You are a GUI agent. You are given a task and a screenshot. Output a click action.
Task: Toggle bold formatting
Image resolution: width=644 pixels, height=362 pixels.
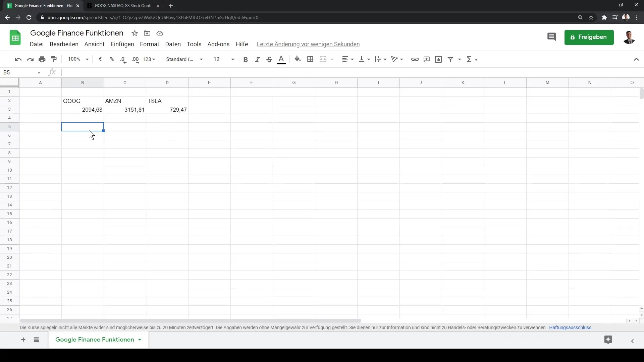pyautogui.click(x=246, y=59)
